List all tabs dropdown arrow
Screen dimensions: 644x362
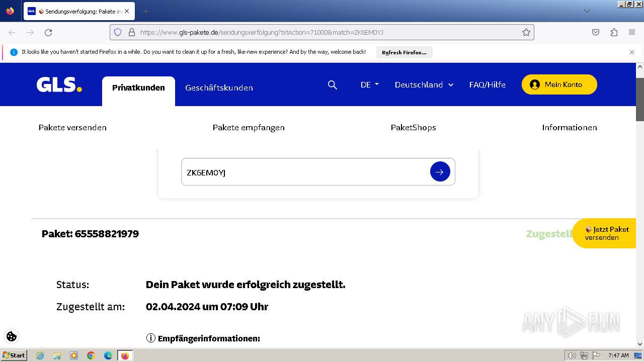coord(587,11)
